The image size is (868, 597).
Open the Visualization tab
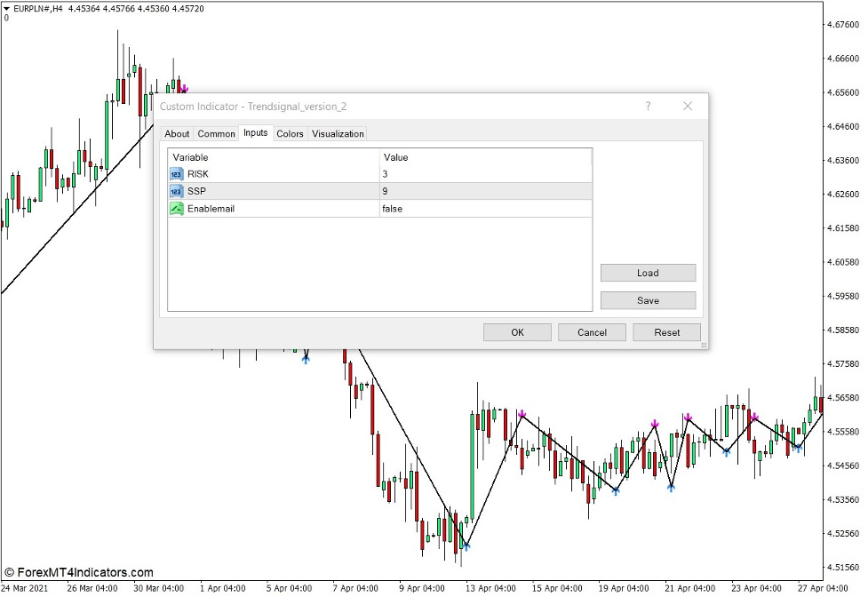coord(338,134)
